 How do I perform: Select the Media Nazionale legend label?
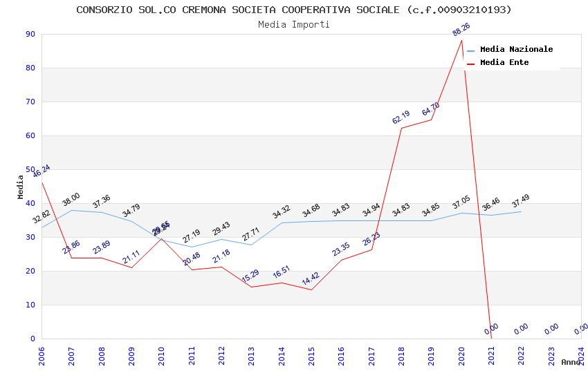click(516, 49)
